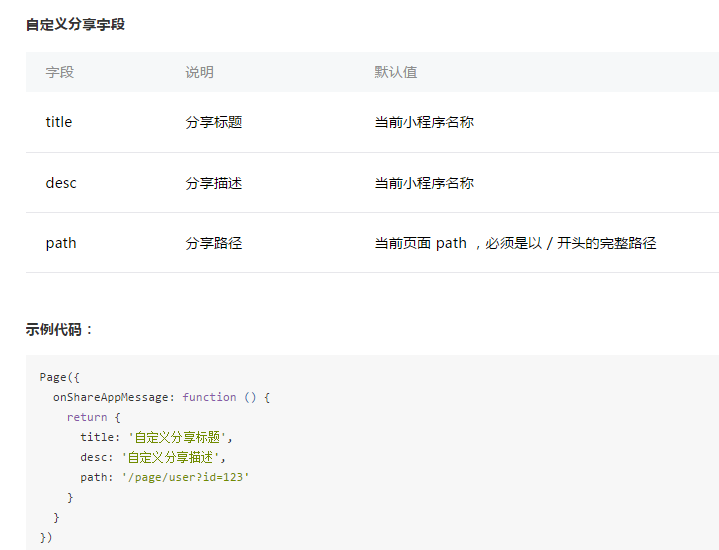Select the desc field cell in table

pos(61,183)
